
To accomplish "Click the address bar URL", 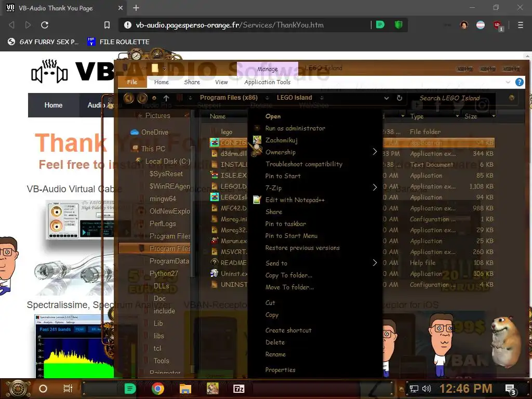I will [230, 25].
